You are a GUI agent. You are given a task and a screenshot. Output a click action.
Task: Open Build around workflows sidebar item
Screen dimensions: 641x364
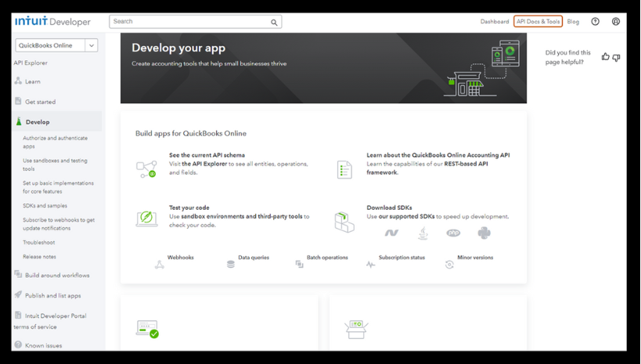[57, 276]
